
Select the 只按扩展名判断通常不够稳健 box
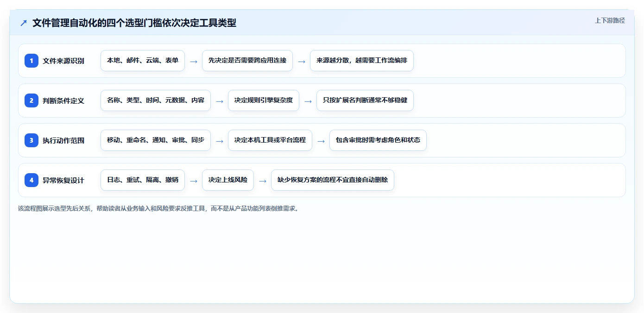(x=365, y=100)
